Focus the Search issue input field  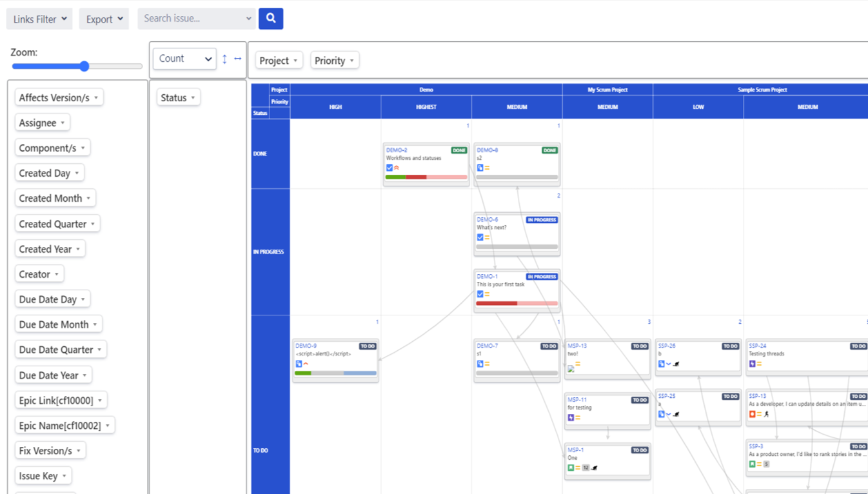[197, 19]
